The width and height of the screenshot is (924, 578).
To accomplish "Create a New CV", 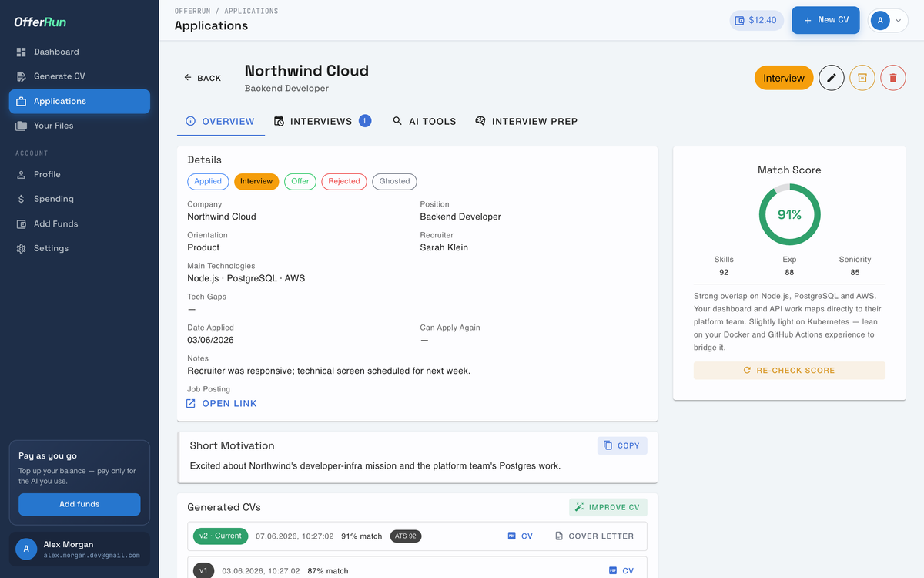I will tap(825, 20).
